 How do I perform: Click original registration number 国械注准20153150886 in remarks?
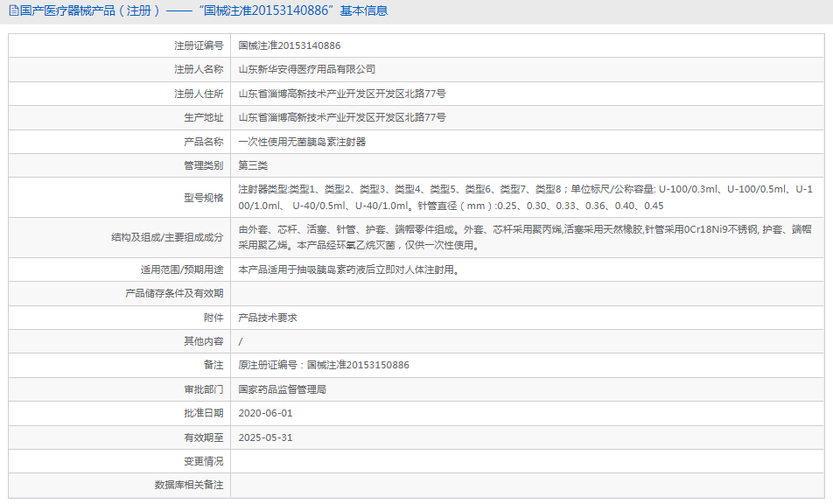coord(358,366)
